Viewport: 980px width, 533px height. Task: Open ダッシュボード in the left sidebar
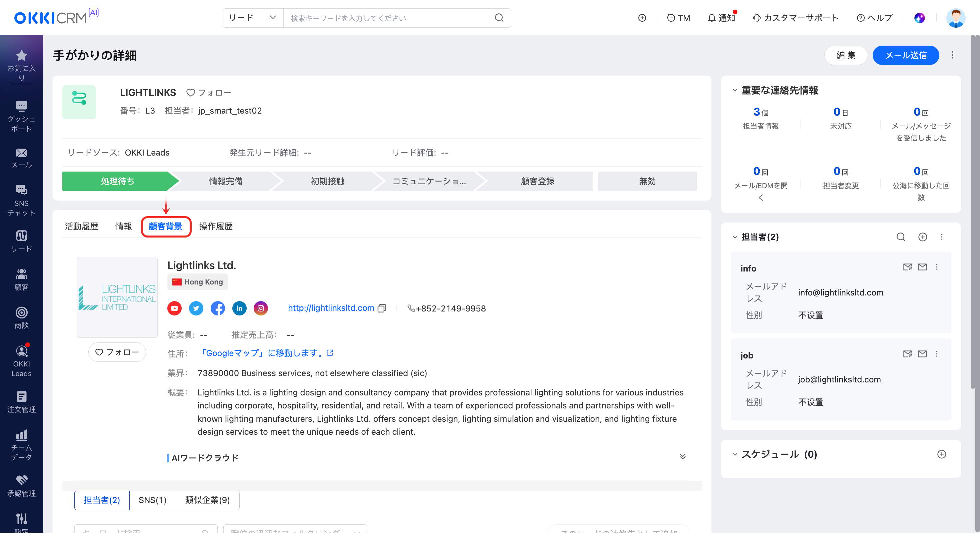[21, 116]
